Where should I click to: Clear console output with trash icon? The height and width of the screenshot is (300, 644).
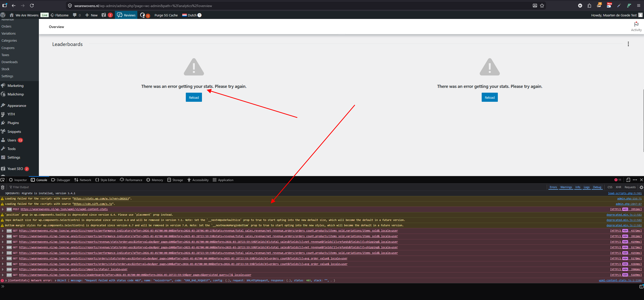pyautogui.click(x=3, y=187)
